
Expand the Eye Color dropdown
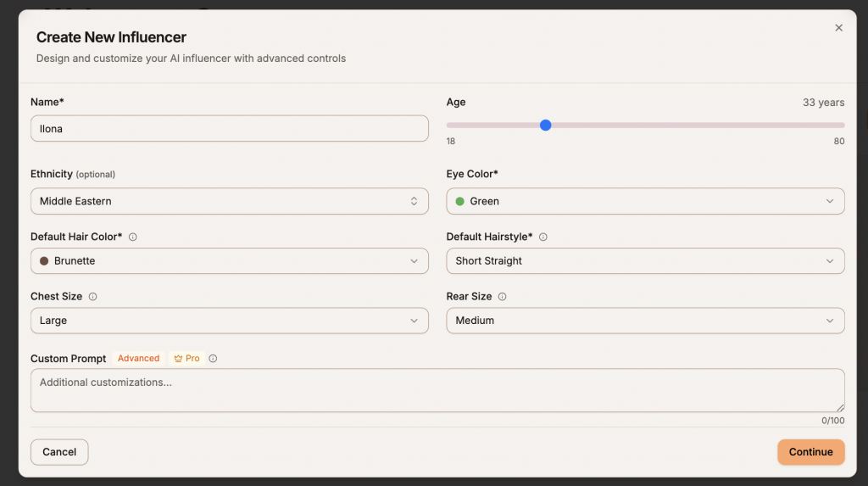click(645, 201)
